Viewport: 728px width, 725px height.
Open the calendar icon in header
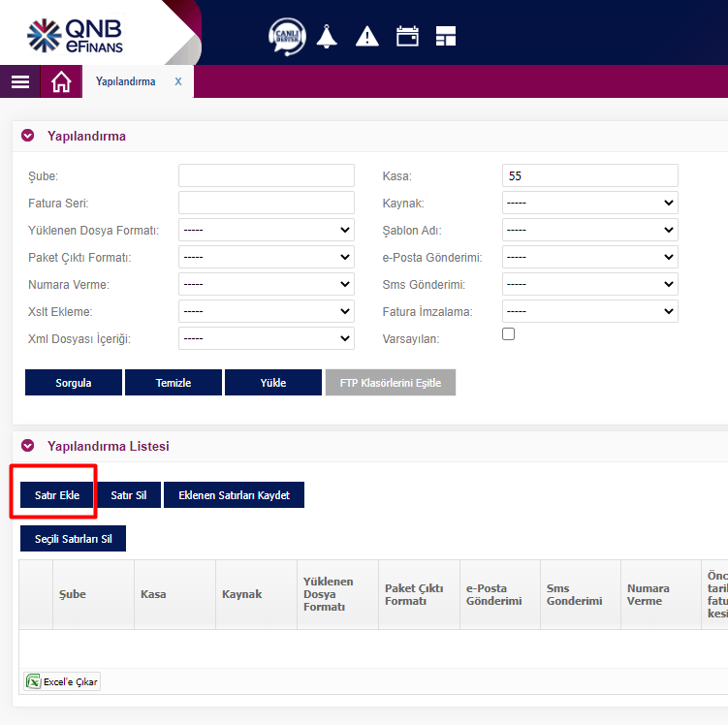tap(407, 37)
